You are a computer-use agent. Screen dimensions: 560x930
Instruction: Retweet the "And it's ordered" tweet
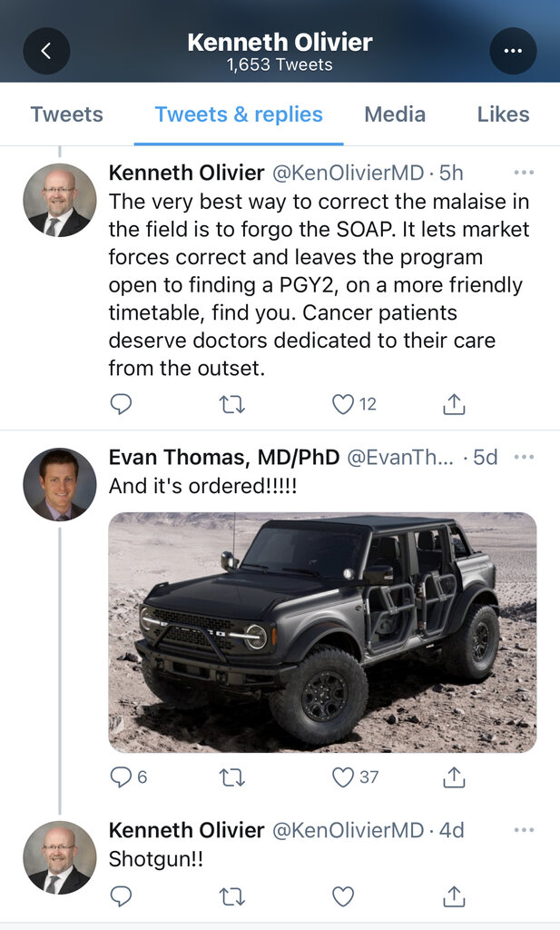[232, 777]
